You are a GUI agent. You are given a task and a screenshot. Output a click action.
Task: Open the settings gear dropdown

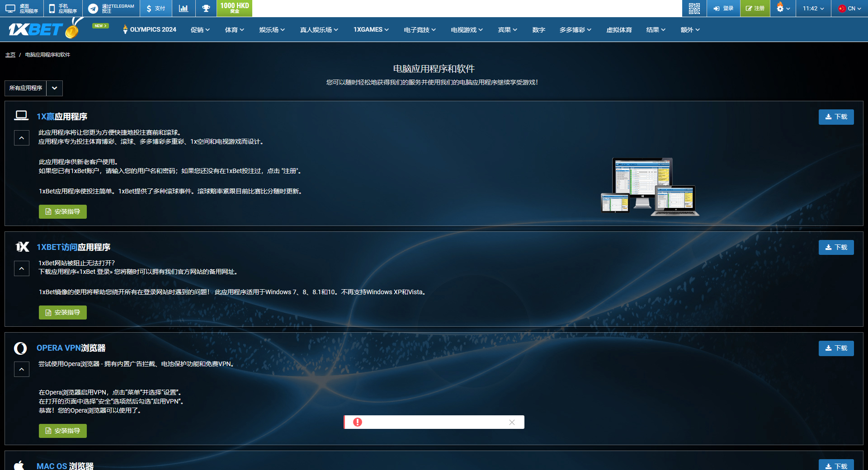(x=783, y=8)
